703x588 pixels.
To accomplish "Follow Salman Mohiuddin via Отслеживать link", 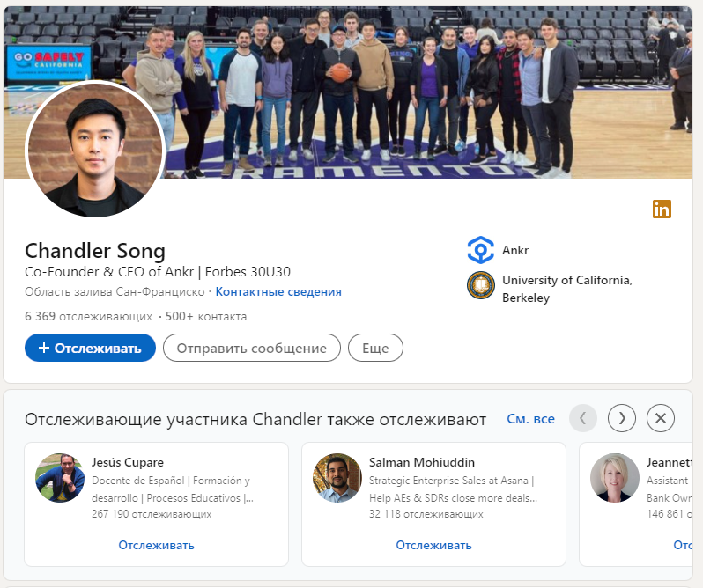I will 433,545.
